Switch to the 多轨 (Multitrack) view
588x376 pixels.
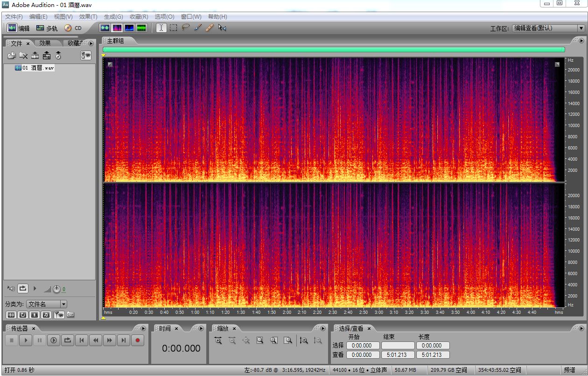pyautogui.click(x=47, y=28)
